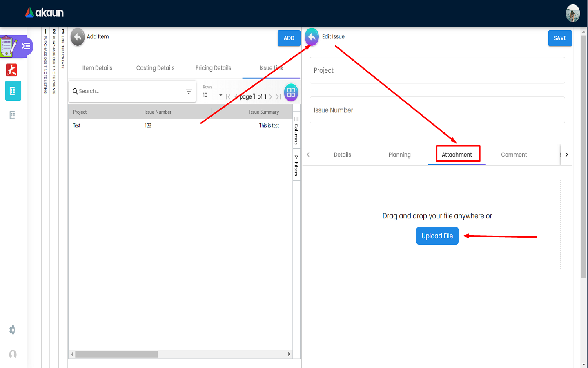This screenshot has height=368, width=588.
Task: Click the SAVE button
Action: tap(560, 38)
